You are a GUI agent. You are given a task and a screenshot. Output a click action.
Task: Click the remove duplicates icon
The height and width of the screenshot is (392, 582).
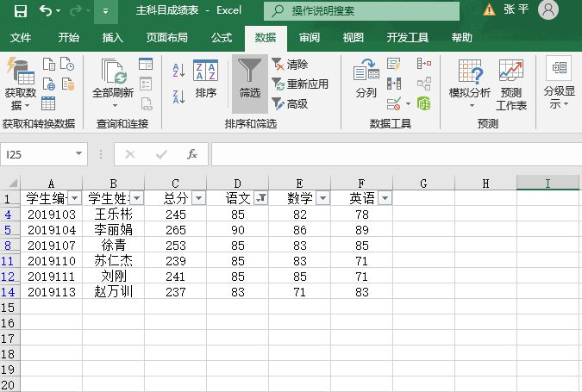[x=394, y=84]
